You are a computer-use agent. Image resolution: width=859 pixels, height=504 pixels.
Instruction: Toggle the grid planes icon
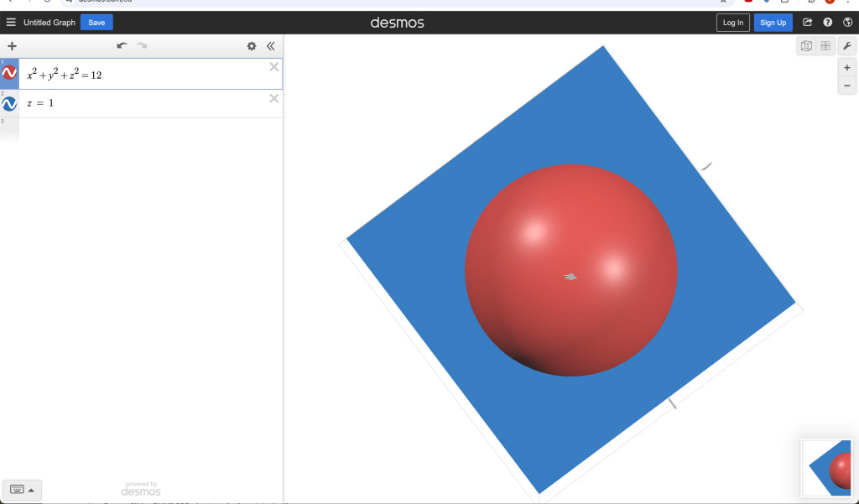pyautogui.click(x=825, y=46)
